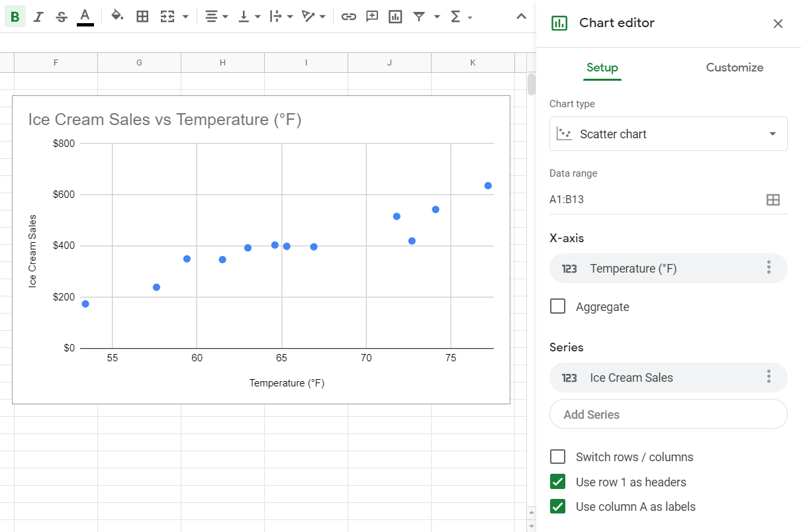The width and height of the screenshot is (801, 532).
Task: Toggle italic formatting
Action: pos(38,16)
